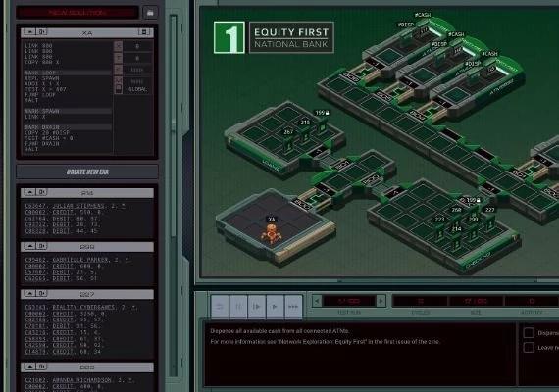
Task: Click second header button on Amanda Richardson file
Action: pyautogui.click(x=42, y=367)
